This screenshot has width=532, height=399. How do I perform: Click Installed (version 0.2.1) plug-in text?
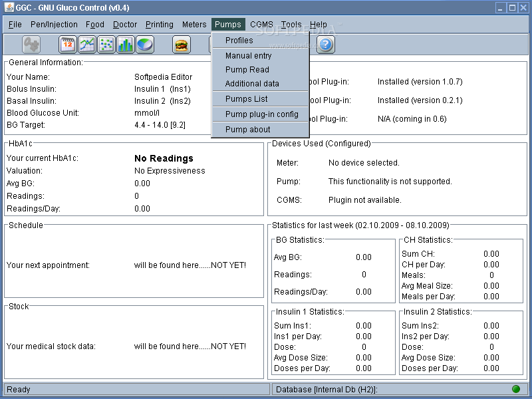click(420, 100)
